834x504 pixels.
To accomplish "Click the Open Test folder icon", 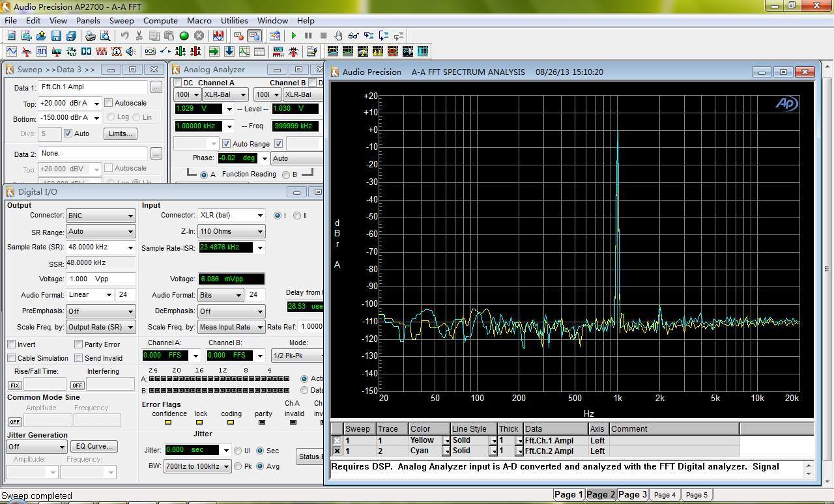I will click(41, 36).
